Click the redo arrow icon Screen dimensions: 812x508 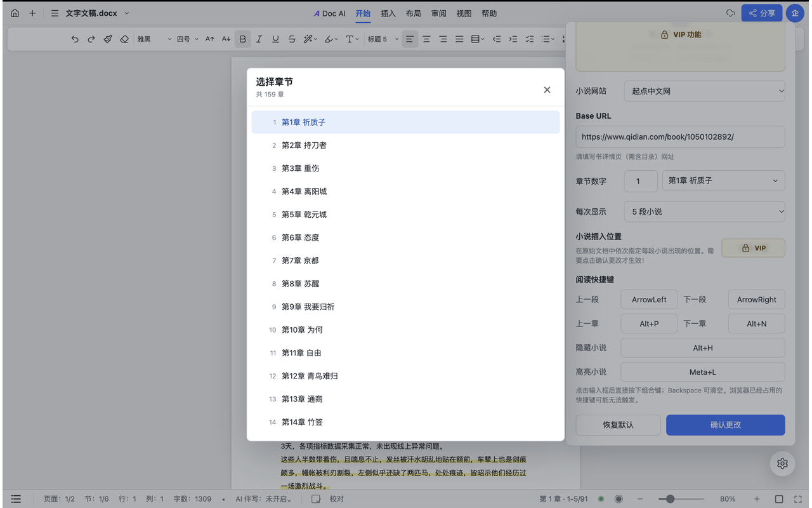91,39
